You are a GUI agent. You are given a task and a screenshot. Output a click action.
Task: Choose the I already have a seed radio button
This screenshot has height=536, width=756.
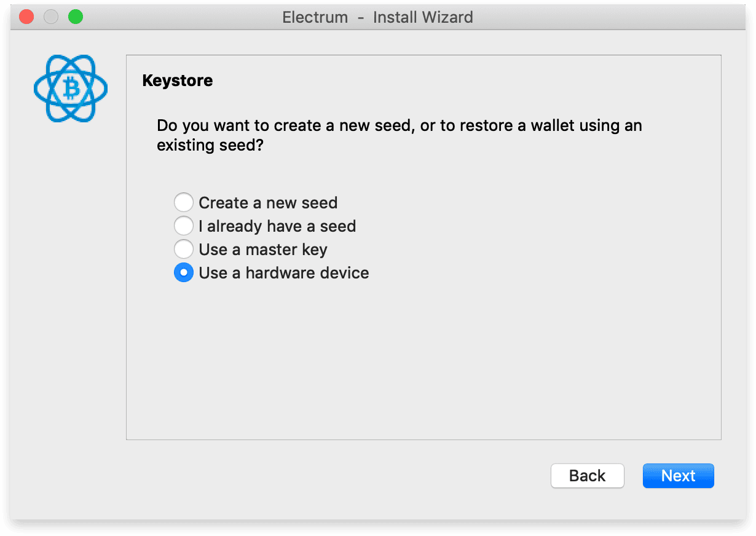(x=183, y=226)
